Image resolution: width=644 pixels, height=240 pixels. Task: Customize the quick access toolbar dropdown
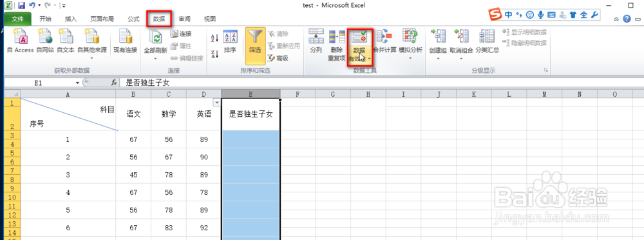63,6
